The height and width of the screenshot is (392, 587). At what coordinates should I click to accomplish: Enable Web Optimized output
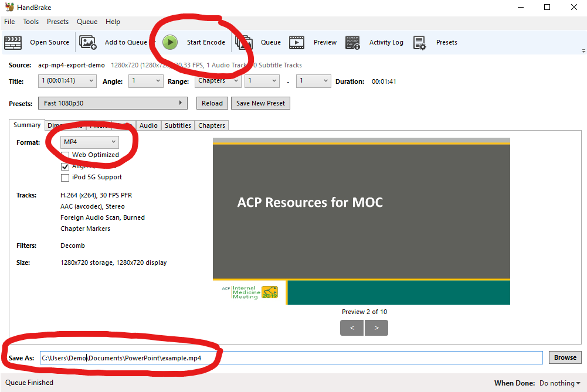(x=65, y=155)
